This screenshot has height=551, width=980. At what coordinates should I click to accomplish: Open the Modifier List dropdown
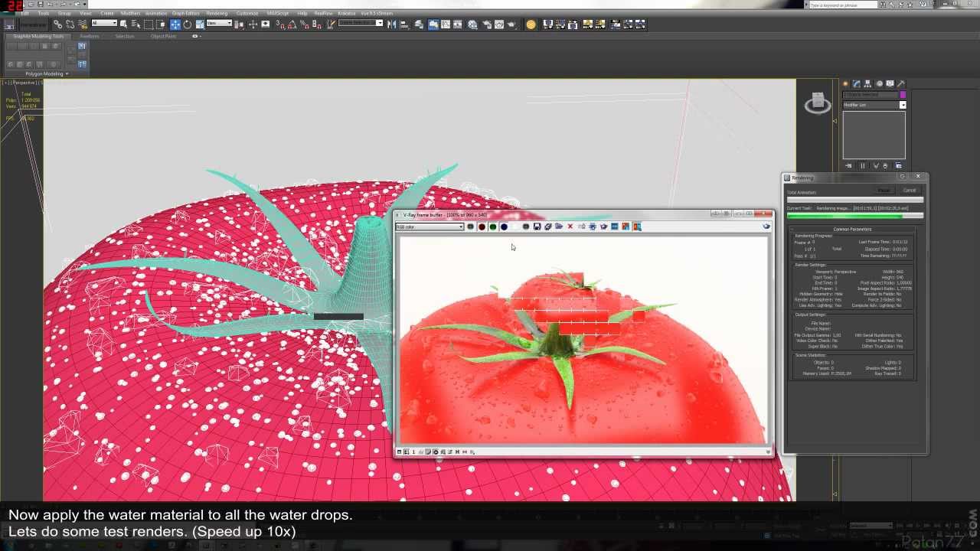click(x=874, y=105)
